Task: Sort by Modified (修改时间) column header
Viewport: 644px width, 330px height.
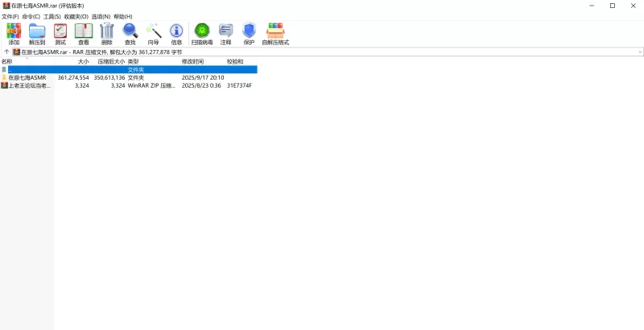Action: [x=203, y=61]
